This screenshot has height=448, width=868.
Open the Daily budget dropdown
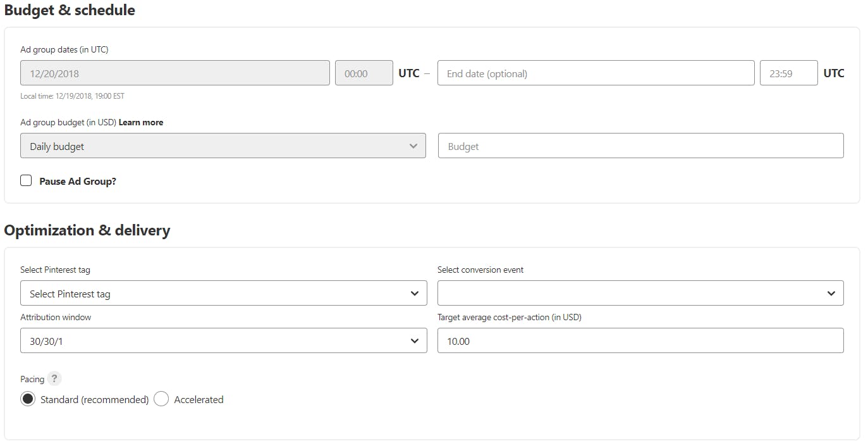(x=223, y=146)
